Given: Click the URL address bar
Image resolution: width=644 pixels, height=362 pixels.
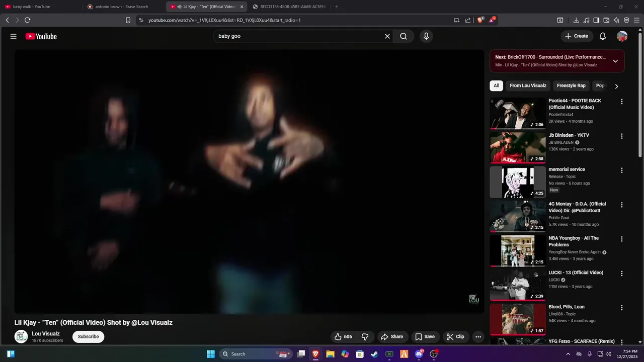Looking at the screenshot, I should [297, 20].
